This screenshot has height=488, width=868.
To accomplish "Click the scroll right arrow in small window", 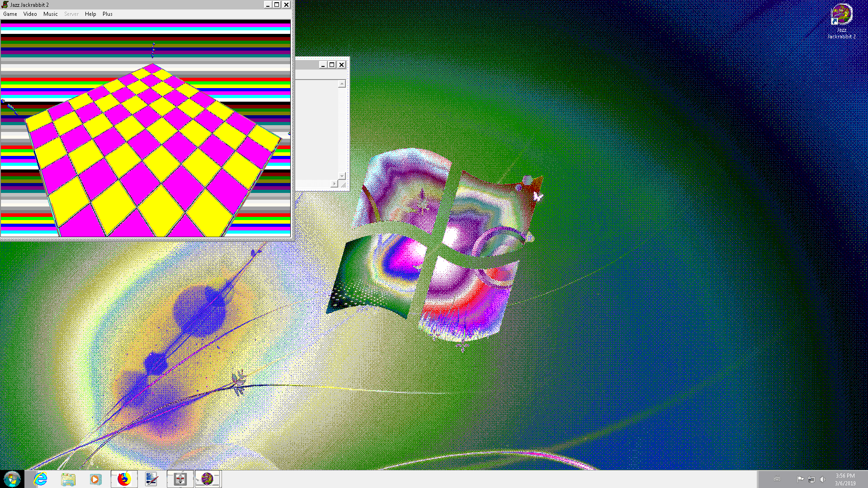I will (x=334, y=183).
